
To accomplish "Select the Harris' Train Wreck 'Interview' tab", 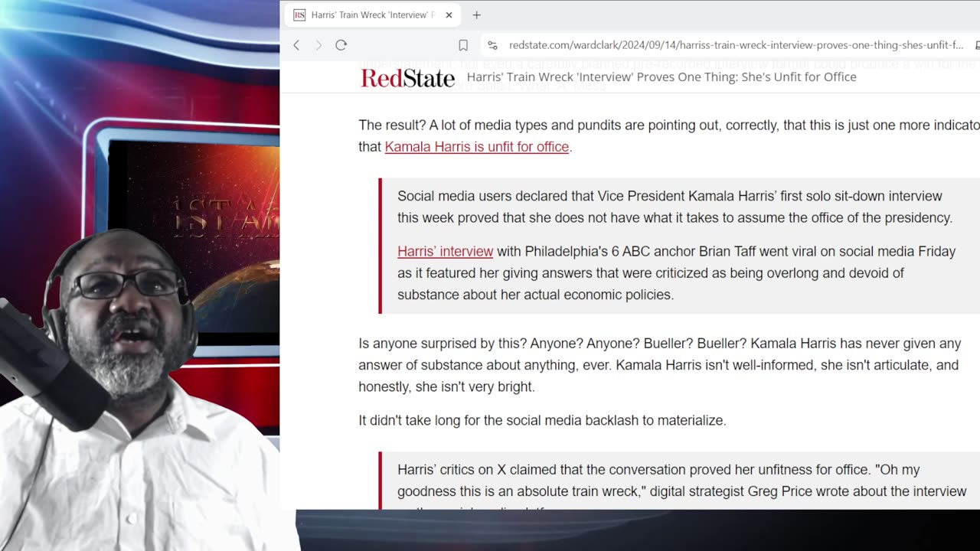I will [x=373, y=15].
